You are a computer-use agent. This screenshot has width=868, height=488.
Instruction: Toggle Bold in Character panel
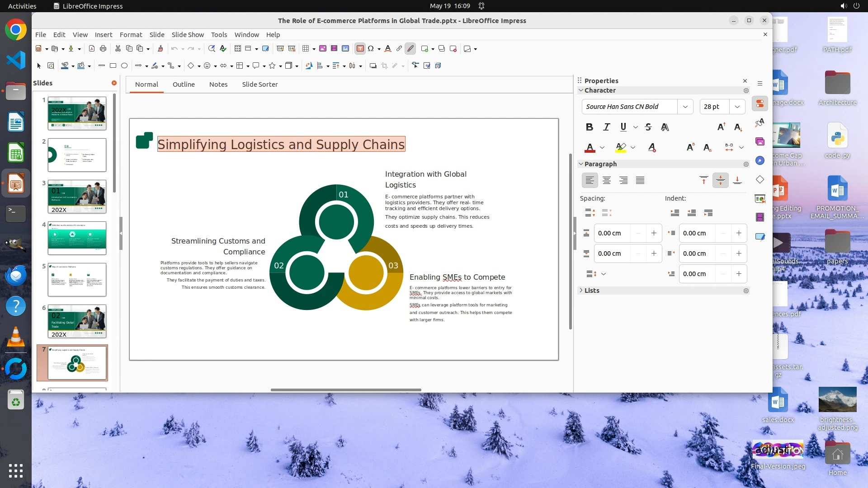(x=589, y=127)
